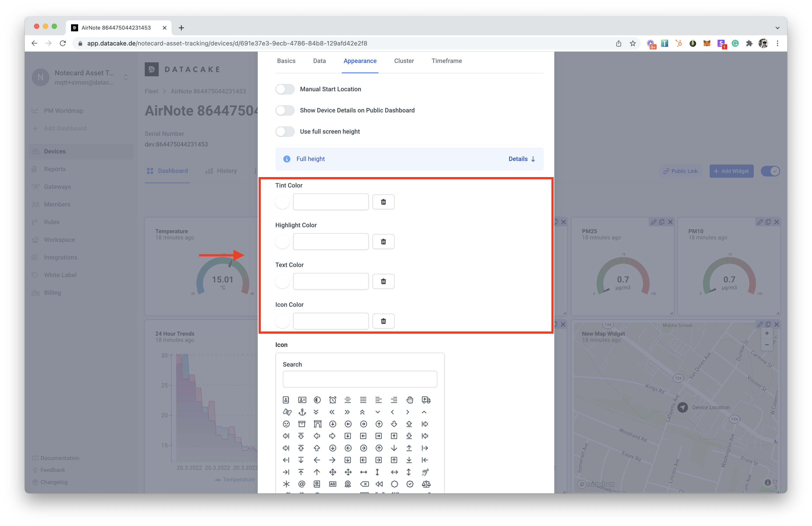This screenshot has height=526, width=812.
Task: Pick the backspace icon
Action: tap(364, 484)
